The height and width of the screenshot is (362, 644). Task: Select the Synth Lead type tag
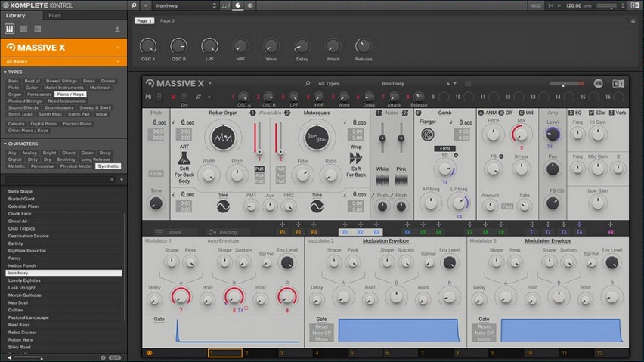tap(18, 114)
